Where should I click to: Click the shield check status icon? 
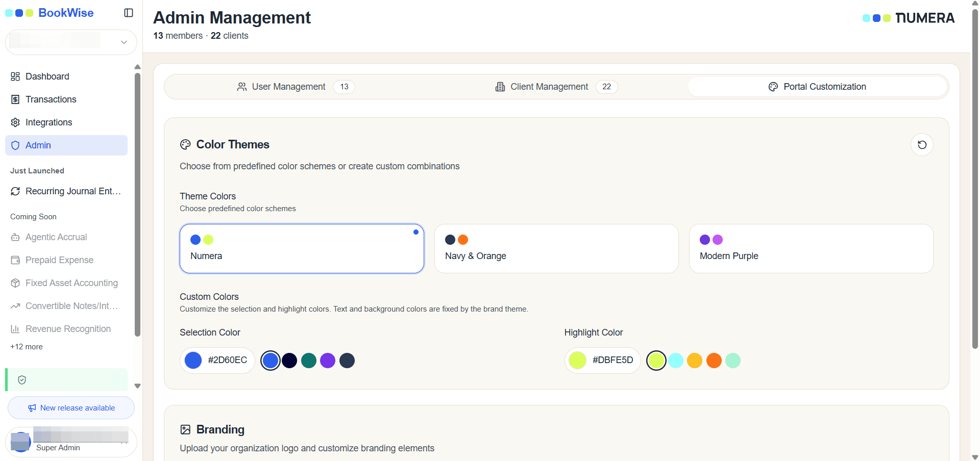(x=22, y=380)
